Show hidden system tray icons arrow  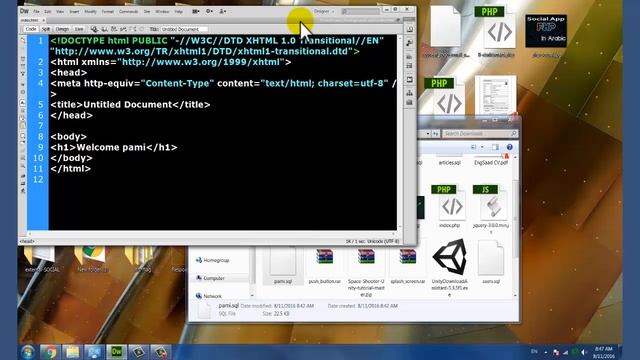pyautogui.click(x=546, y=352)
